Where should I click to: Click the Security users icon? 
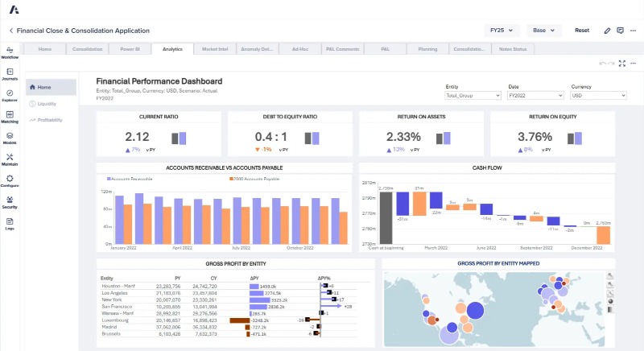click(10, 200)
